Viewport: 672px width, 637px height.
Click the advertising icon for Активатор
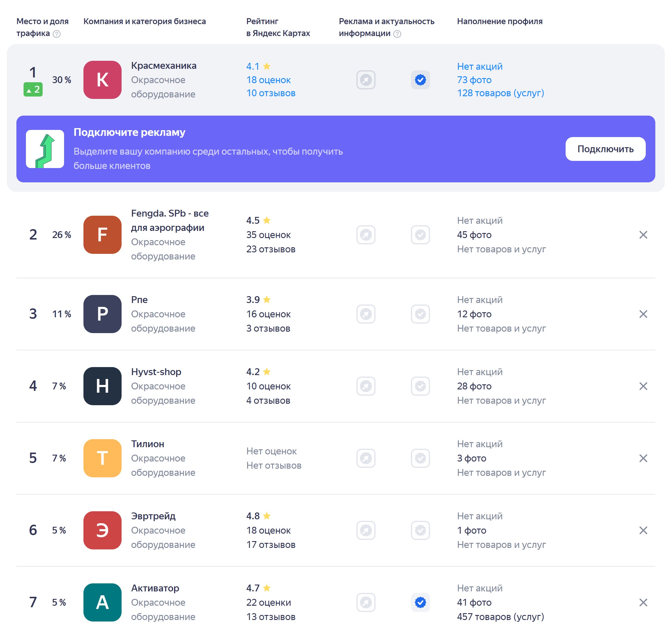[x=365, y=602]
